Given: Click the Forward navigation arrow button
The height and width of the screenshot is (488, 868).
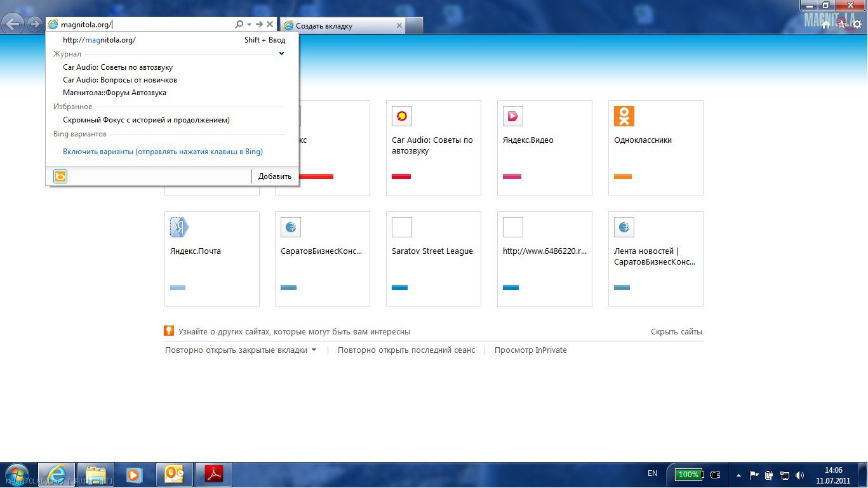Looking at the screenshot, I should click(x=34, y=25).
